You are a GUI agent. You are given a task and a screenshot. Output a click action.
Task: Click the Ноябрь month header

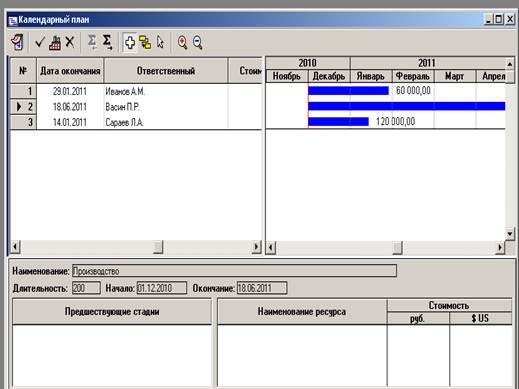tap(287, 76)
